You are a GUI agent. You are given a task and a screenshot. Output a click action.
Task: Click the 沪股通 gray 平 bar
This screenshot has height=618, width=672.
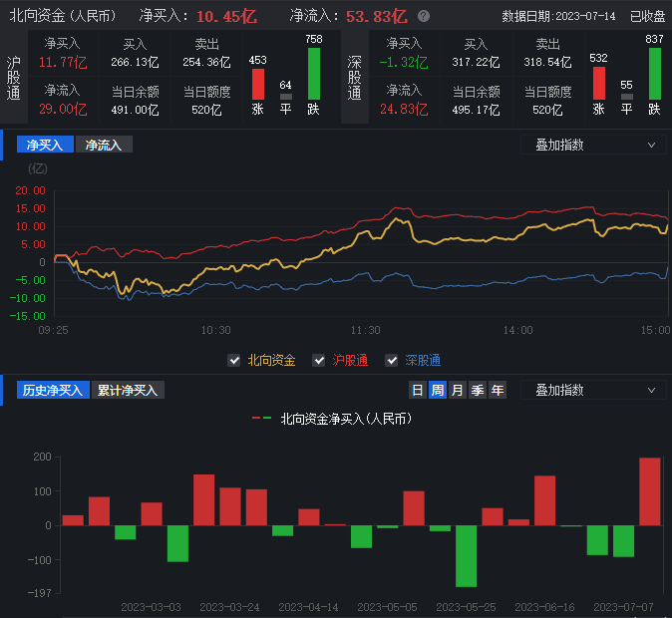[x=286, y=97]
